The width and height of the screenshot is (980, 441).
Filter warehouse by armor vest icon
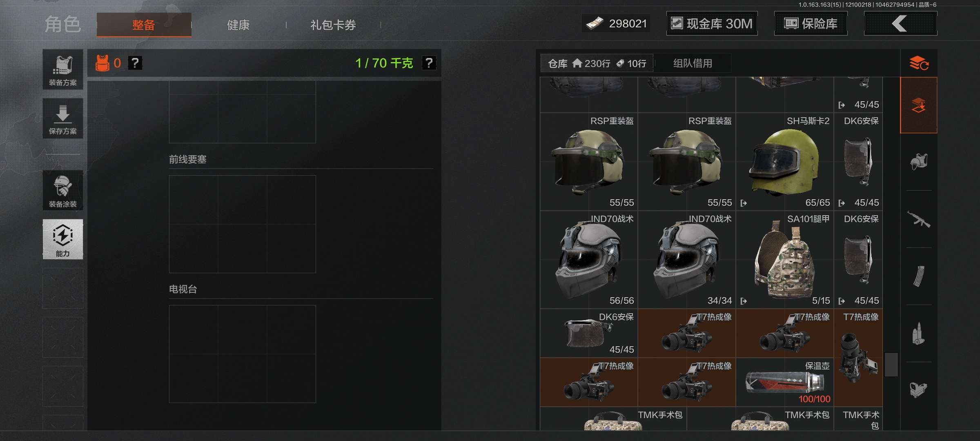(x=919, y=162)
